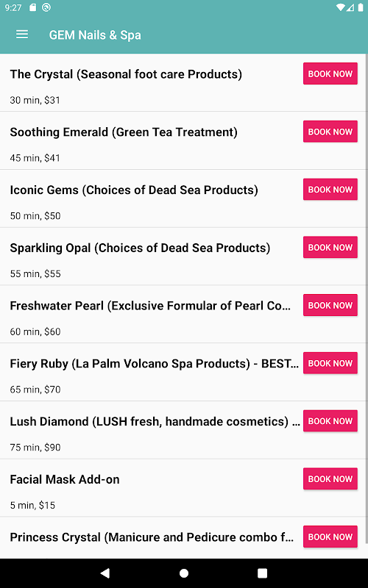Book the Soothing Emerald Green Tea Treatment
368x588 pixels.
[330, 132]
